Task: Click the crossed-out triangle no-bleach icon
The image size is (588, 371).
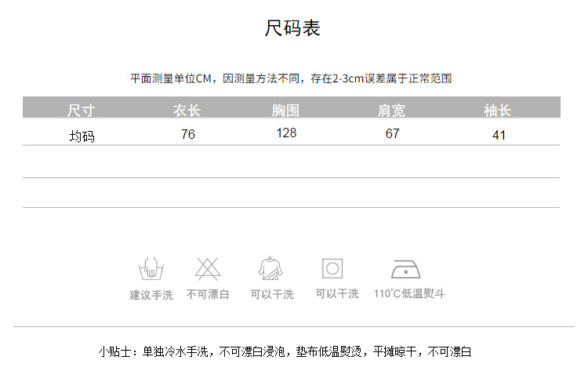Action: 208,269
